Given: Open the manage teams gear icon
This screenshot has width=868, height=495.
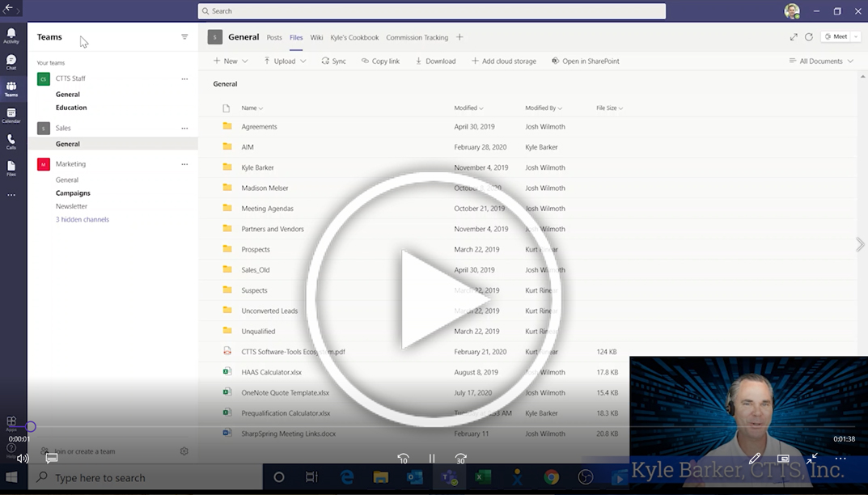Looking at the screenshot, I should (184, 451).
